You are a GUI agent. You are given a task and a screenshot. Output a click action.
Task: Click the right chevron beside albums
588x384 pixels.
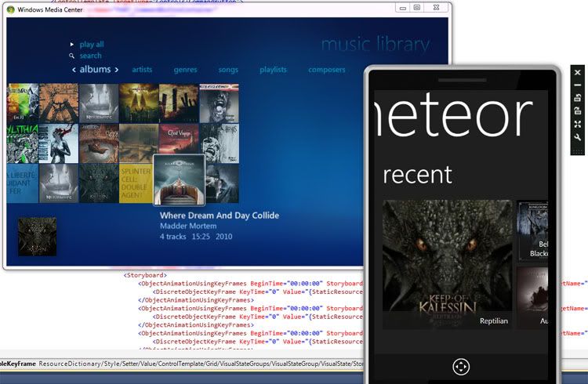(x=116, y=70)
